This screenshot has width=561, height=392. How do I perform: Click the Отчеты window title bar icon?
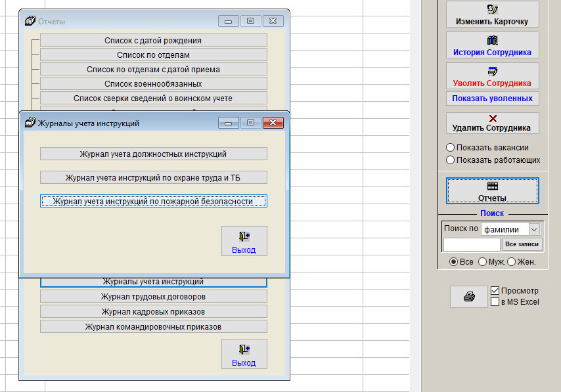click(30, 21)
